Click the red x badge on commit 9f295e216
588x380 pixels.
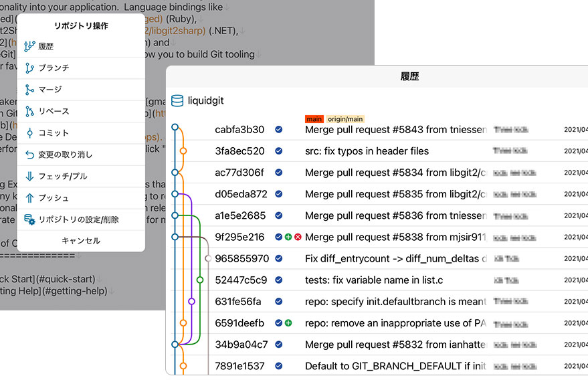point(298,237)
